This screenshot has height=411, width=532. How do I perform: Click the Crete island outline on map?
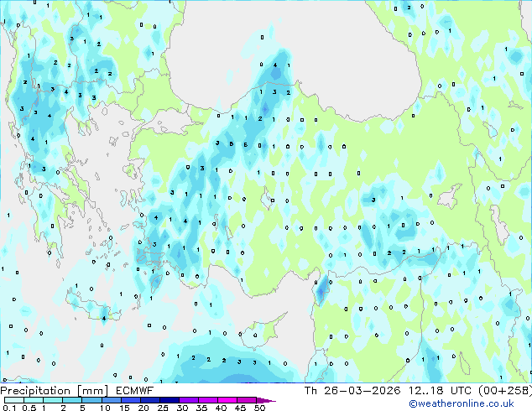(92, 305)
